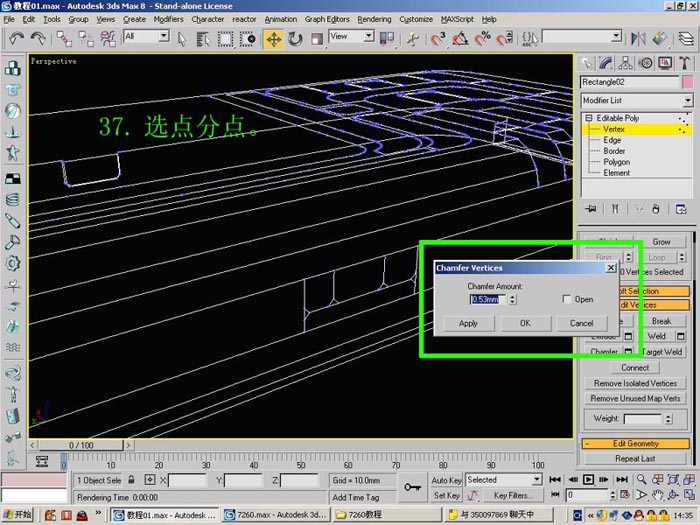
Task: Switch to the Create command panel
Action: (587, 63)
